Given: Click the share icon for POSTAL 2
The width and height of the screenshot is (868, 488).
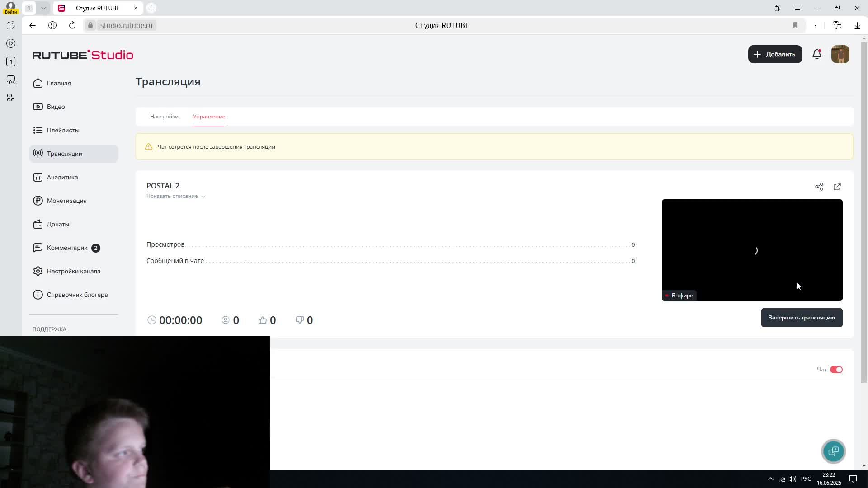Looking at the screenshot, I should [x=819, y=187].
